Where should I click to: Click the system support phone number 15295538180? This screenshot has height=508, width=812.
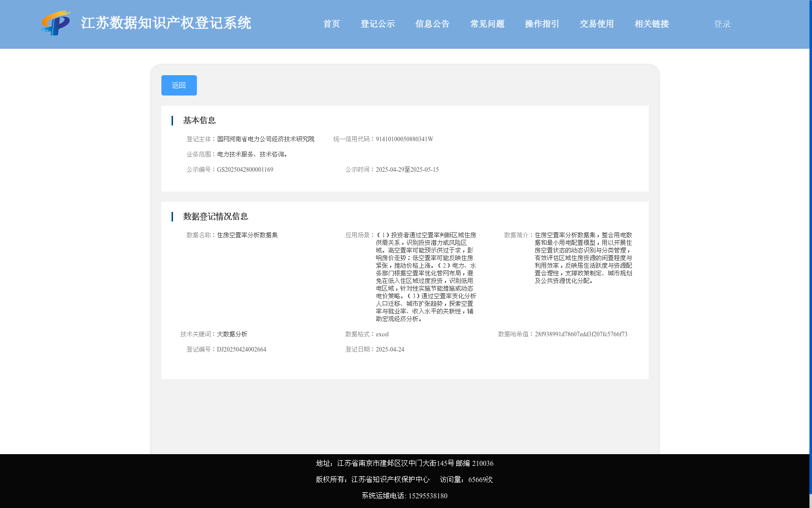428,496
